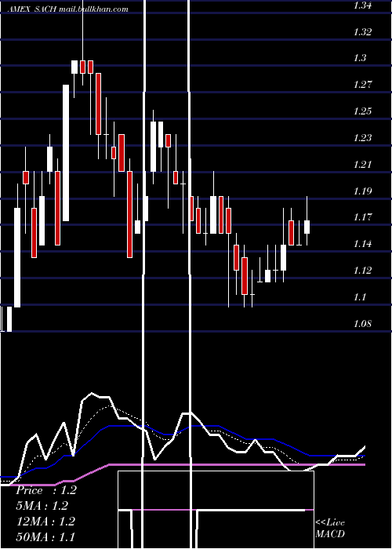The width and height of the screenshot is (392, 549).
Task: Click the 1.32 price axis label
Action: coord(362,32)
